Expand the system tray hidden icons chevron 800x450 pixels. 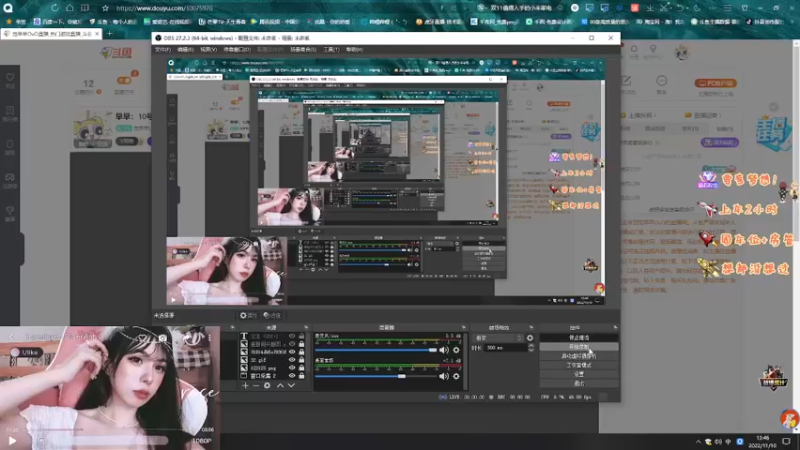pos(698,441)
